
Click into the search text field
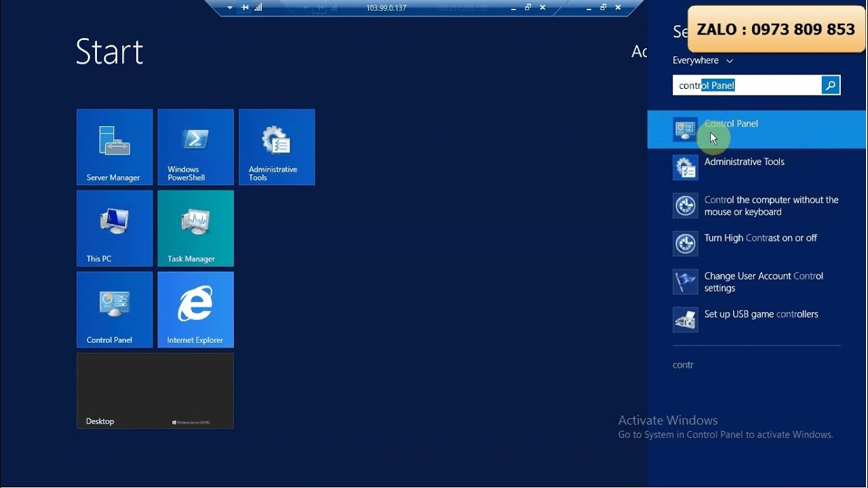tap(747, 85)
